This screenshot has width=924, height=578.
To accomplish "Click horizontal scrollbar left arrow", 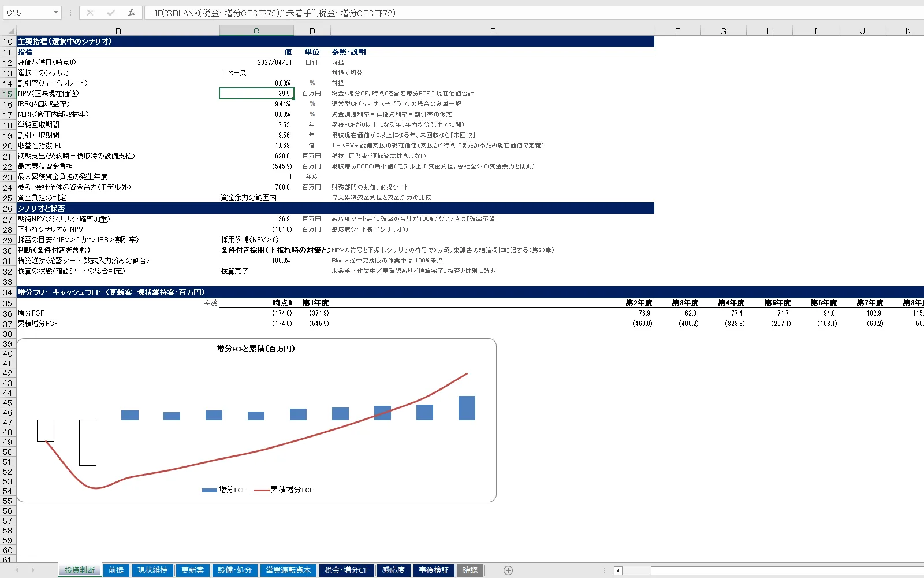I will (x=618, y=570).
